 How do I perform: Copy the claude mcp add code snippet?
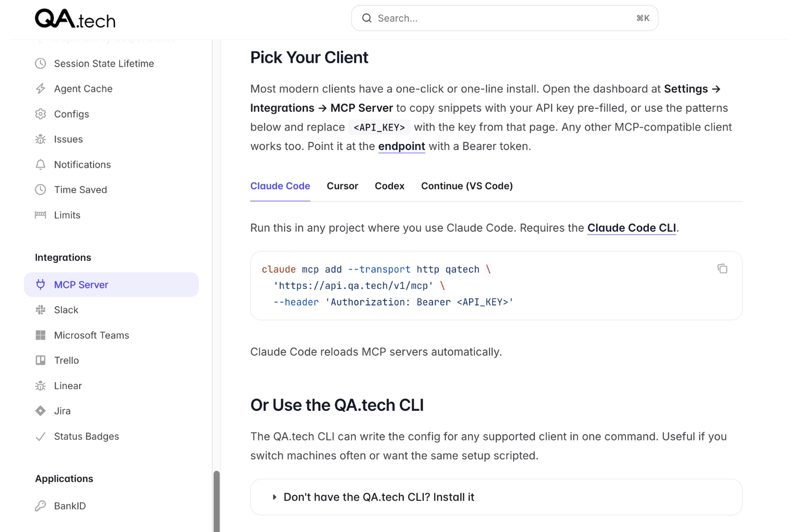(x=723, y=268)
